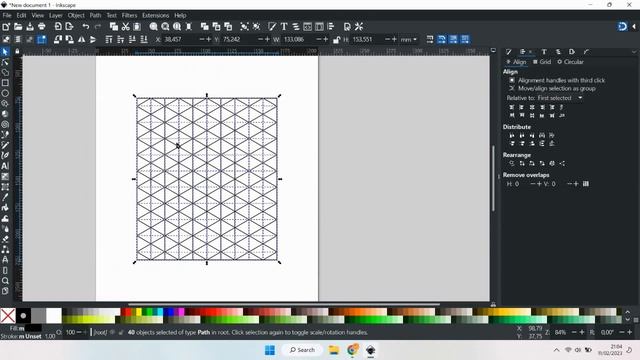Viewport: 640px width, 360px height.
Task: Expand snapping options arrow at top right
Action: (634, 27)
